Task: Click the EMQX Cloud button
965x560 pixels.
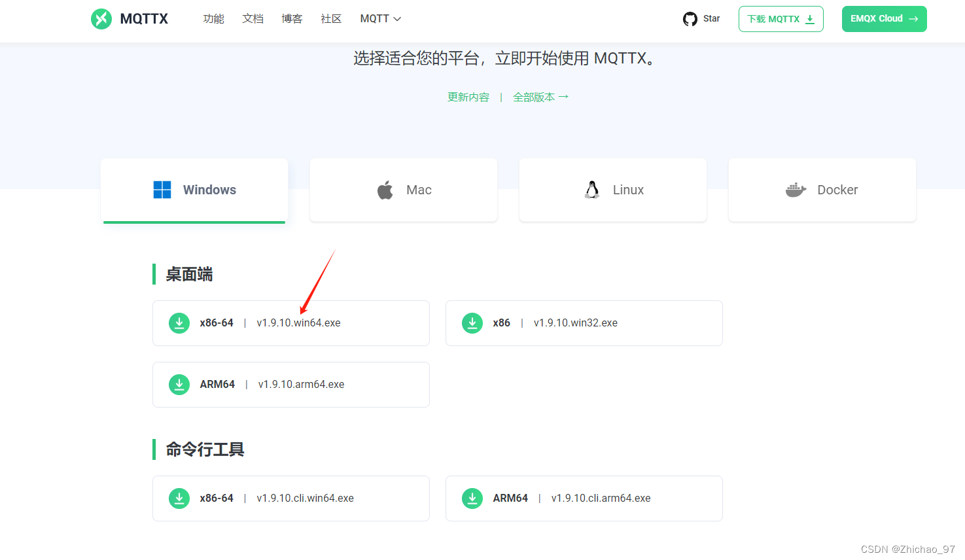Action: tap(885, 19)
